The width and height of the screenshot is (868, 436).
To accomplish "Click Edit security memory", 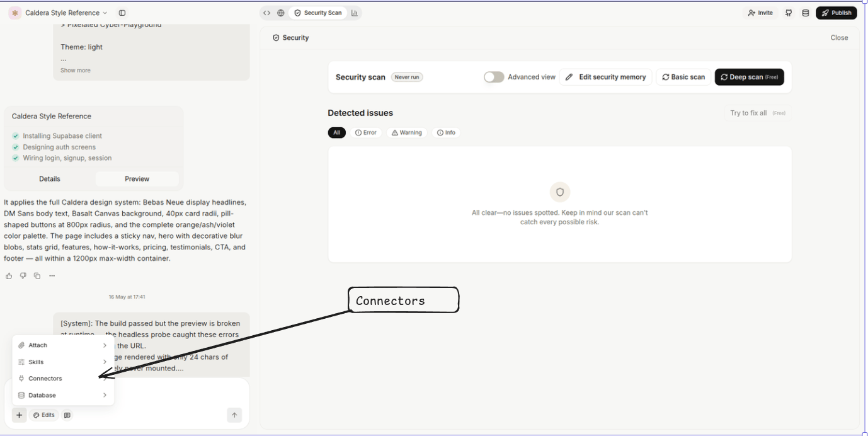I will click(x=606, y=77).
